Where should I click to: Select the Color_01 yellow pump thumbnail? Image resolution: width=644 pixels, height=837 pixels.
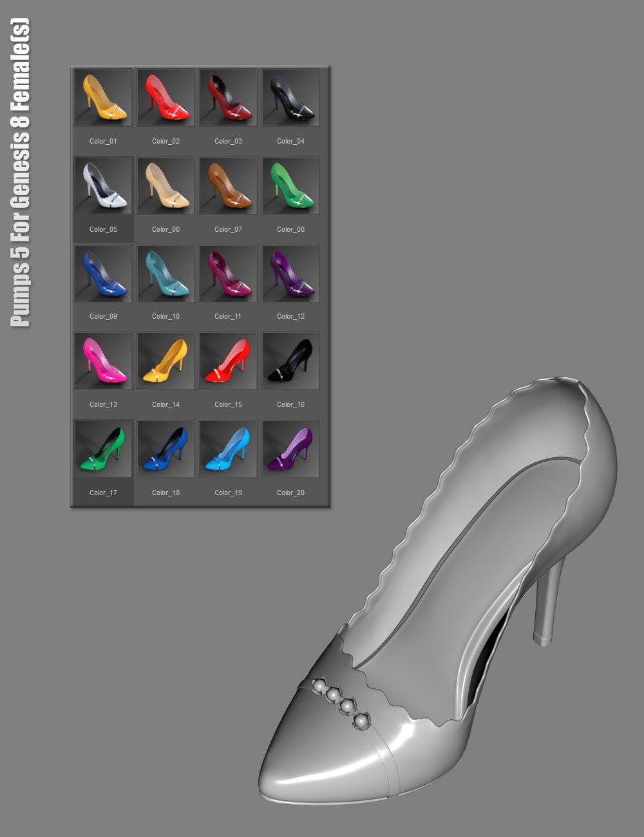(x=103, y=98)
